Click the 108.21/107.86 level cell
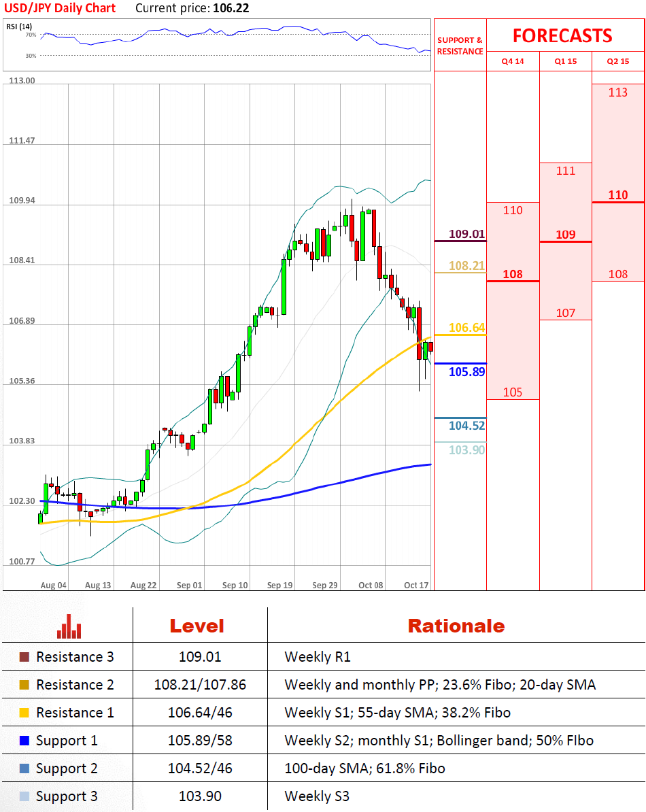The height and width of the screenshot is (812, 646). (200, 685)
